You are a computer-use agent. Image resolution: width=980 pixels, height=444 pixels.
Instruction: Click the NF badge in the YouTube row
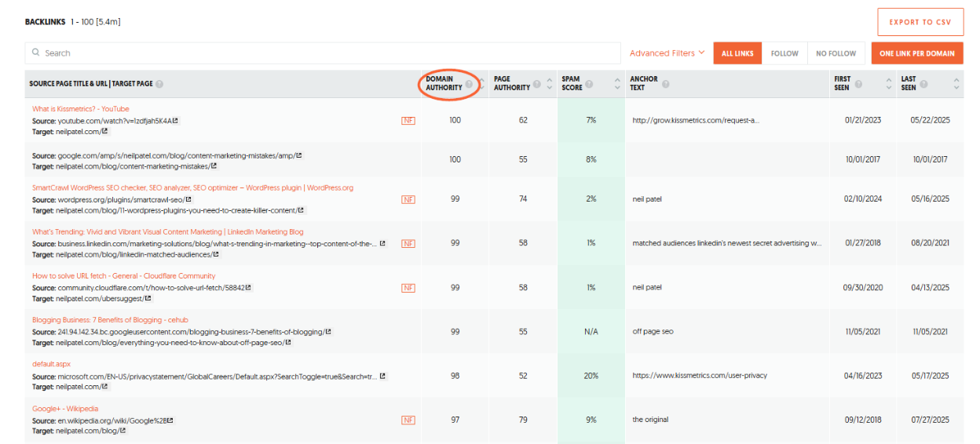408,121
